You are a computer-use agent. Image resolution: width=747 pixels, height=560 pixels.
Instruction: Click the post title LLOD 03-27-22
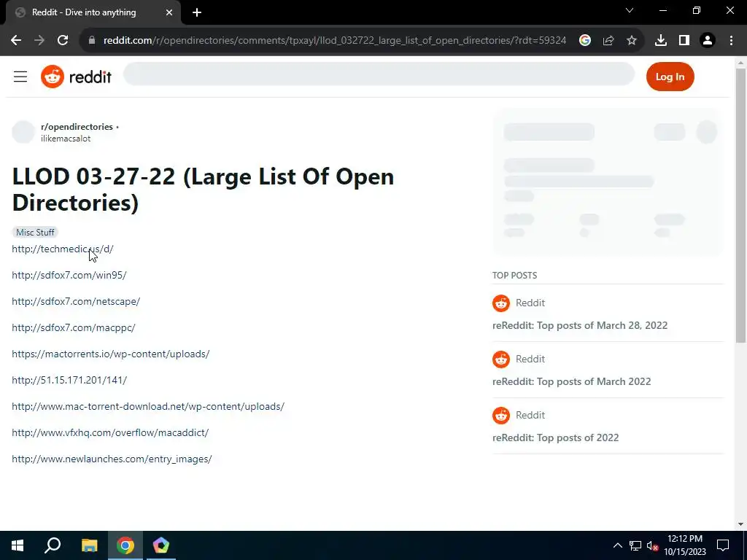click(203, 189)
